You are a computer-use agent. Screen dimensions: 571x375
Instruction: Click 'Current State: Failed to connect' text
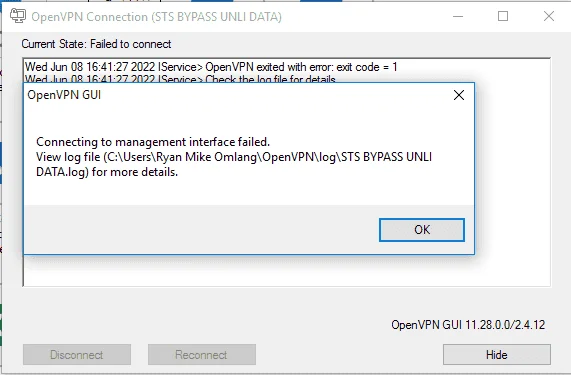pos(96,44)
